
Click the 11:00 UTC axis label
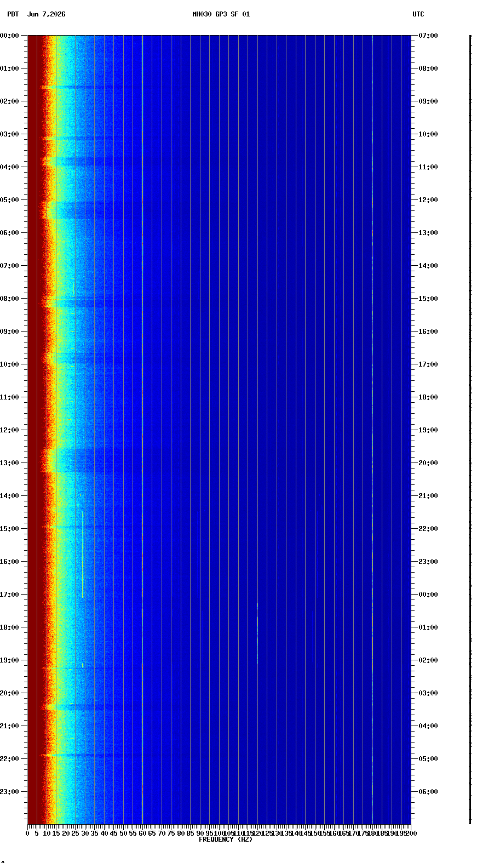point(428,167)
